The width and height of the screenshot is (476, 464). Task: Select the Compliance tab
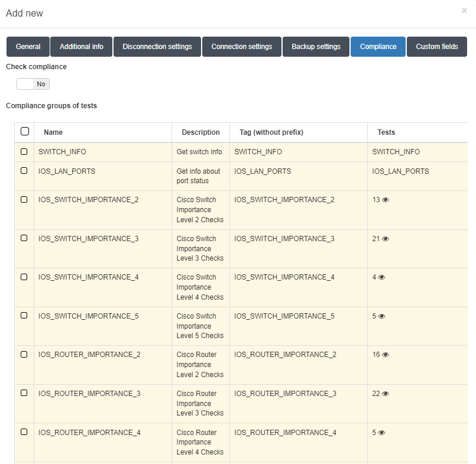tap(378, 47)
